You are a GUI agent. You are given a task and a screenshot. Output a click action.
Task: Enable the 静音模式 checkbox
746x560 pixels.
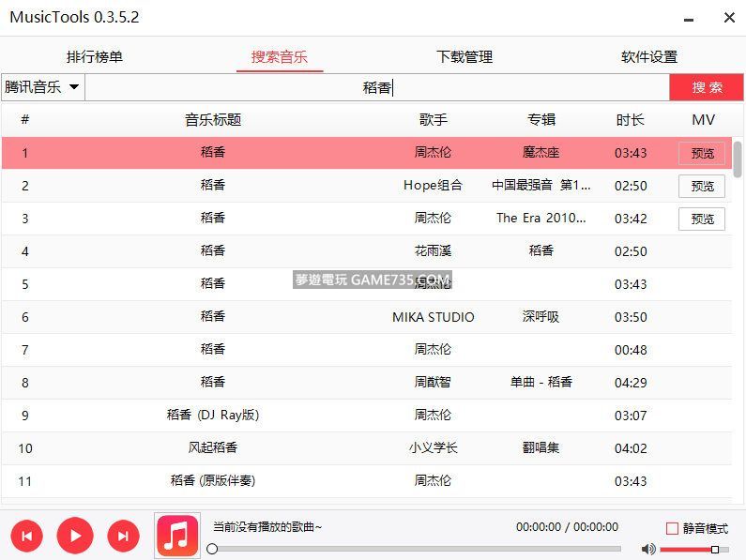coord(672,529)
